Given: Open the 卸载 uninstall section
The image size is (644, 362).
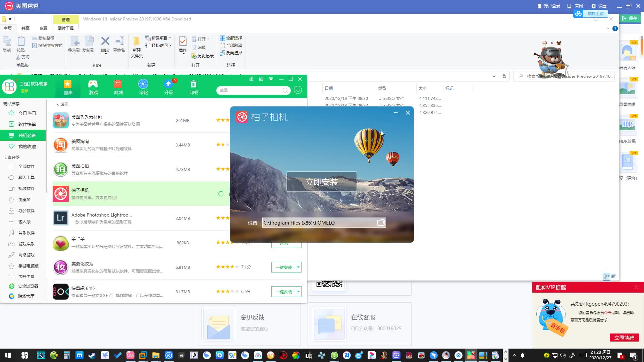Looking at the screenshot, I should pos(194,87).
